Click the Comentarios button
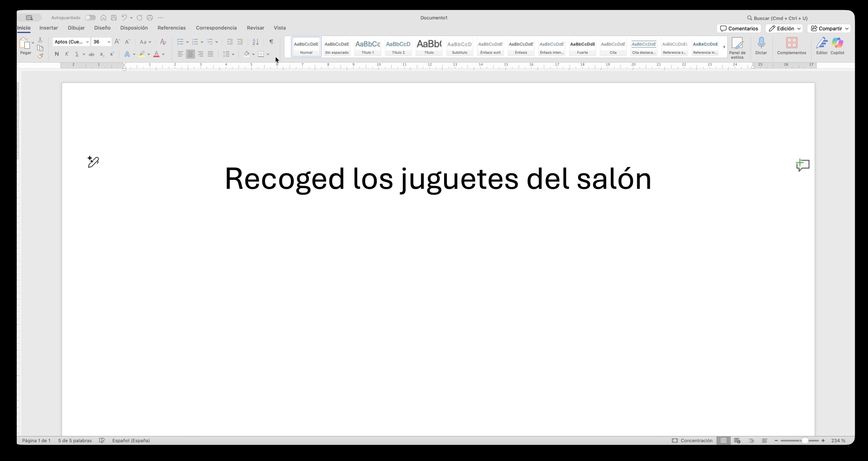Screen dimensions: 868x461 (739, 28)
